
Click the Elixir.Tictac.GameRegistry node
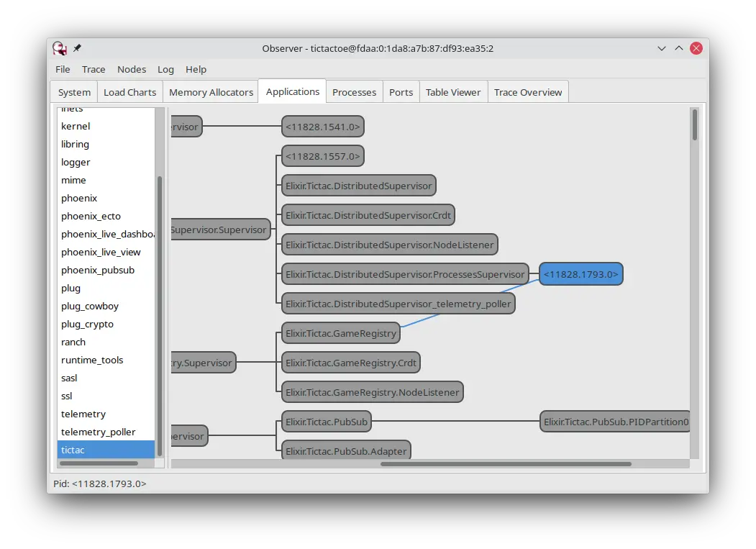click(340, 334)
